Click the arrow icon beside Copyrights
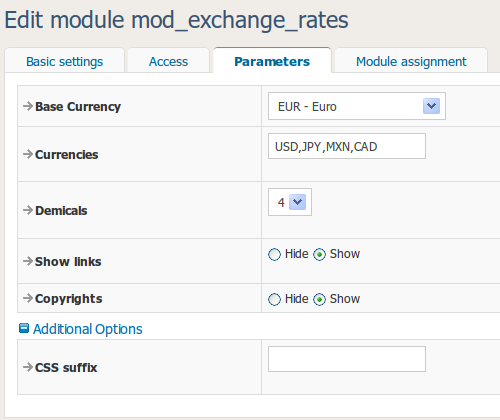The image size is (500, 420). point(28,298)
